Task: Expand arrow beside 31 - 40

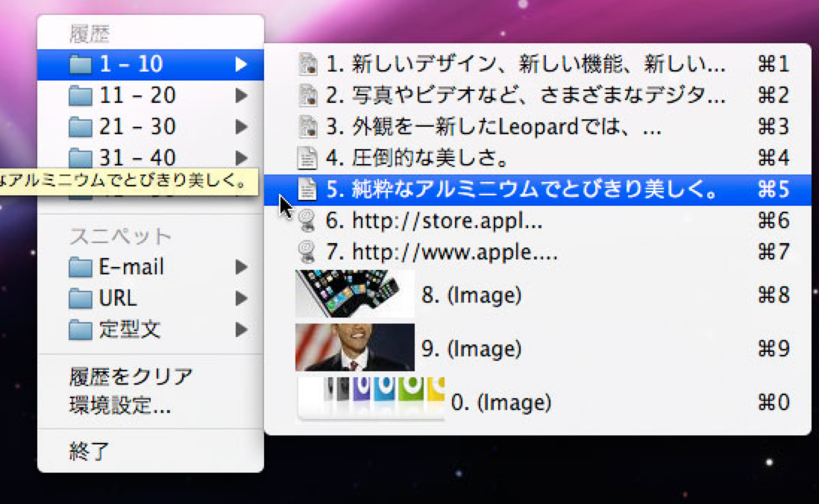Action: click(241, 158)
